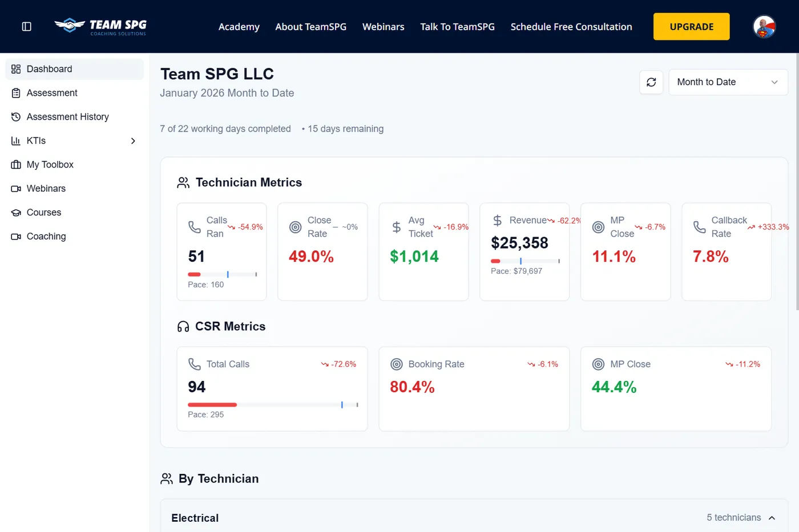
Task: Click the Total Calls -72.6% trend
Action: pyautogui.click(x=338, y=364)
